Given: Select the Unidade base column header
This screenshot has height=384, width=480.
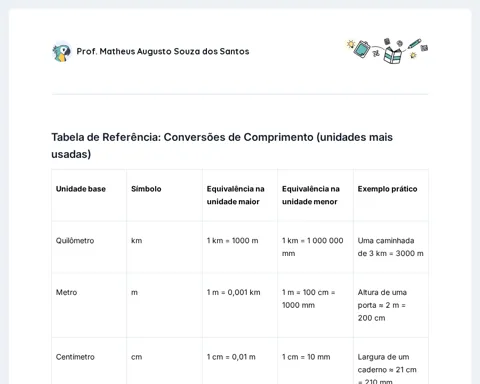Looking at the screenshot, I should pos(81,189).
